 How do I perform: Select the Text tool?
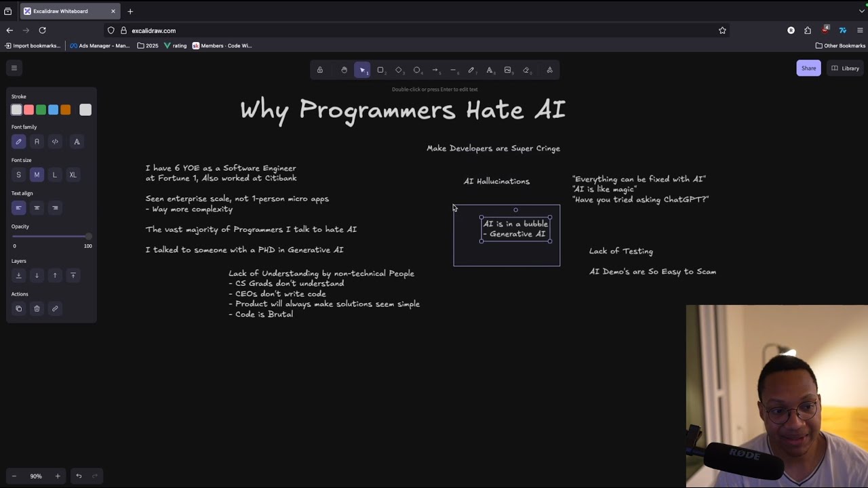coord(490,70)
